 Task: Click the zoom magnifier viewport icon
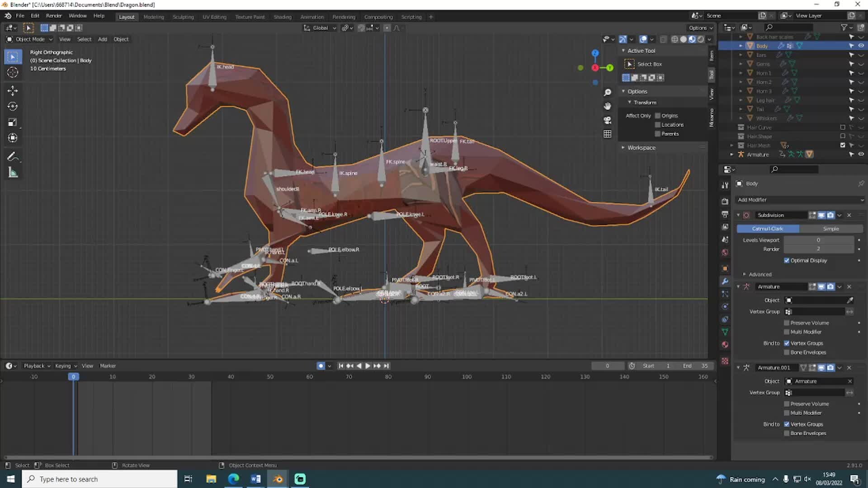point(607,92)
